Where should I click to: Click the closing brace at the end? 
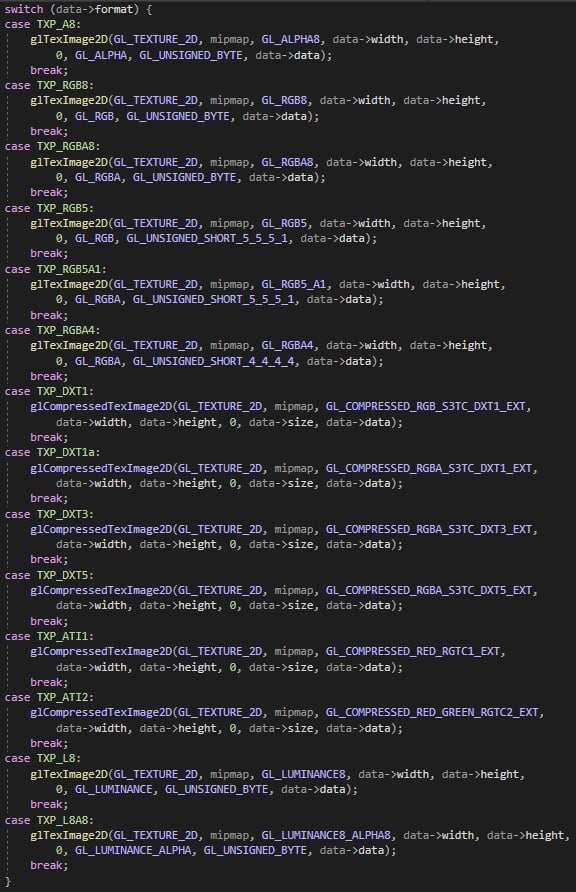(x=8, y=882)
